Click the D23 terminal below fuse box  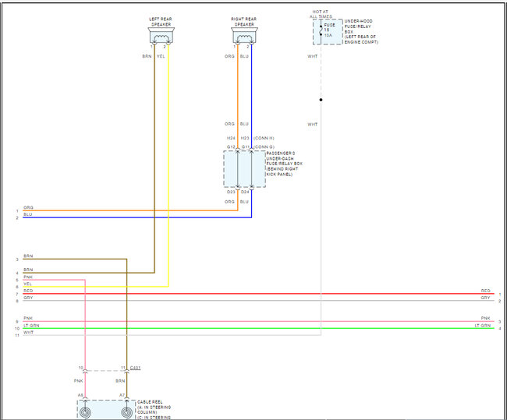point(231,192)
